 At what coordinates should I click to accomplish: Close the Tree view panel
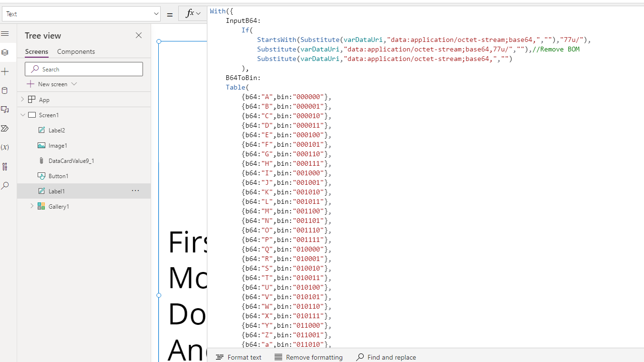[x=138, y=35]
